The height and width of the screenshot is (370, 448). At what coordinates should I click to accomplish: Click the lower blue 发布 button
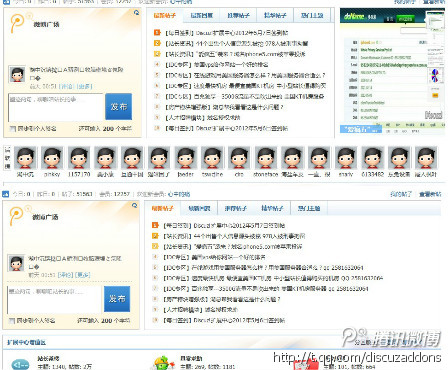point(117,299)
